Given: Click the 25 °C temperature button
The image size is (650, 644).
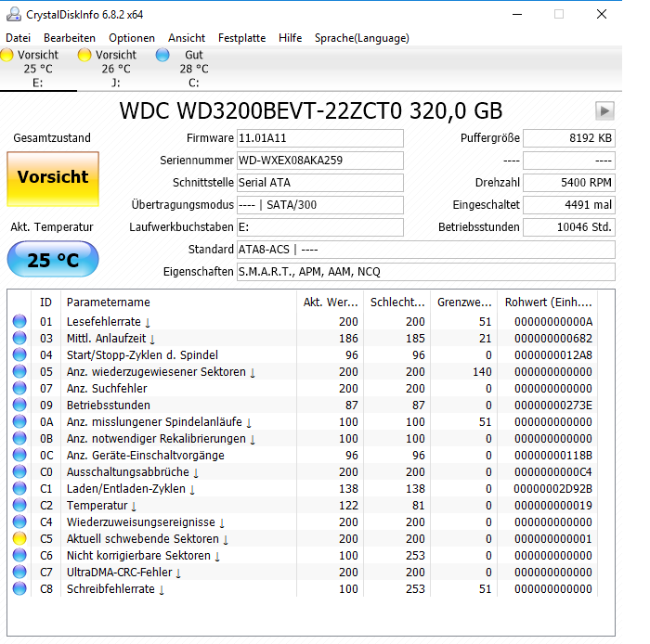Looking at the screenshot, I should pyautogui.click(x=53, y=259).
